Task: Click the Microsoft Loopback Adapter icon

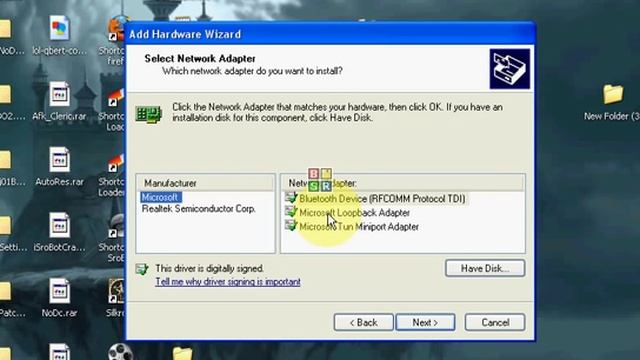Action: tap(291, 212)
